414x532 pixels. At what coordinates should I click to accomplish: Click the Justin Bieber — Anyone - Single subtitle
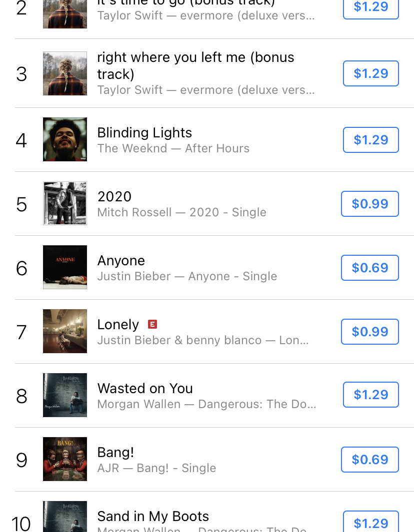pyautogui.click(x=187, y=276)
